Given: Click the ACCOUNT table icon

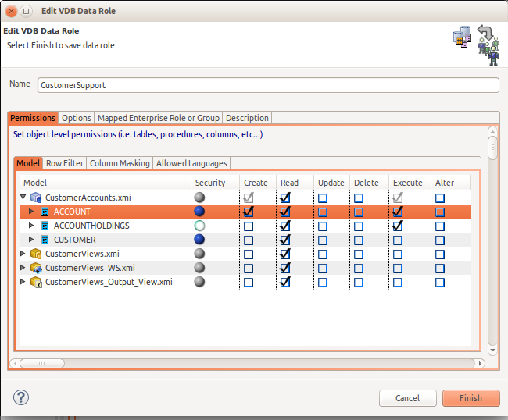Looking at the screenshot, I should coord(45,212).
